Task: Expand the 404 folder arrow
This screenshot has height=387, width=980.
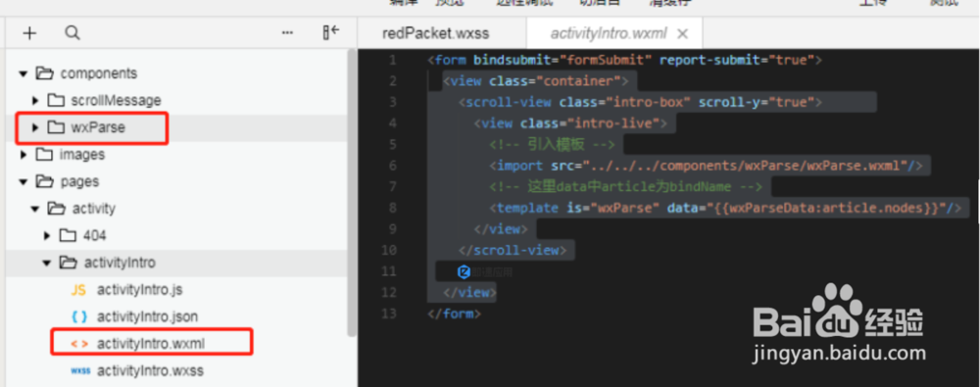Action: click(x=47, y=236)
